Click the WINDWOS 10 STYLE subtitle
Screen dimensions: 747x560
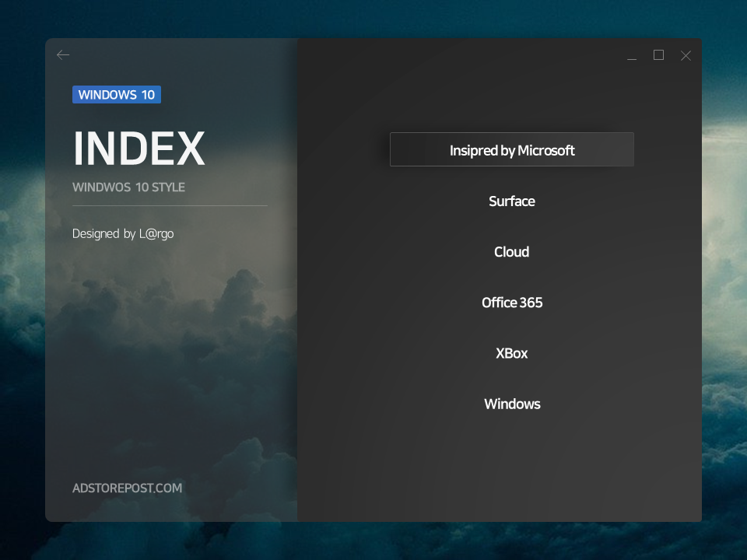point(128,187)
